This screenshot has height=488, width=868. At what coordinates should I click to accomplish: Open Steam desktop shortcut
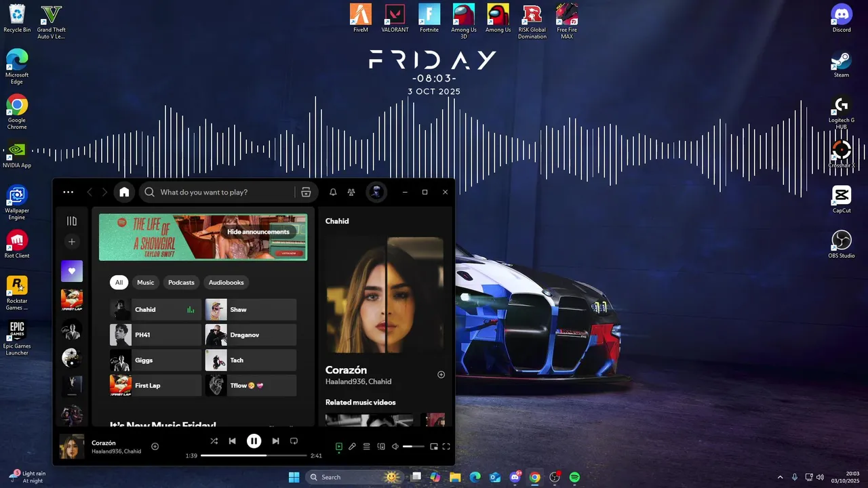click(842, 64)
